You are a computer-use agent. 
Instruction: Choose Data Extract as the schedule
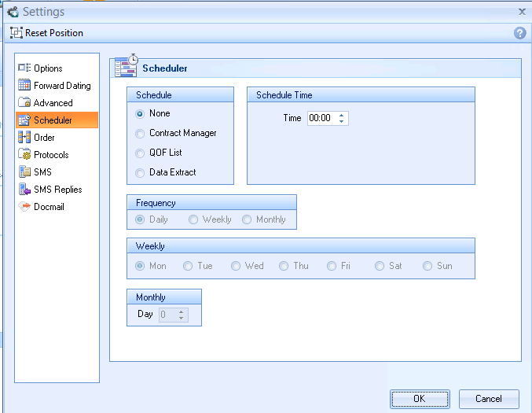141,173
